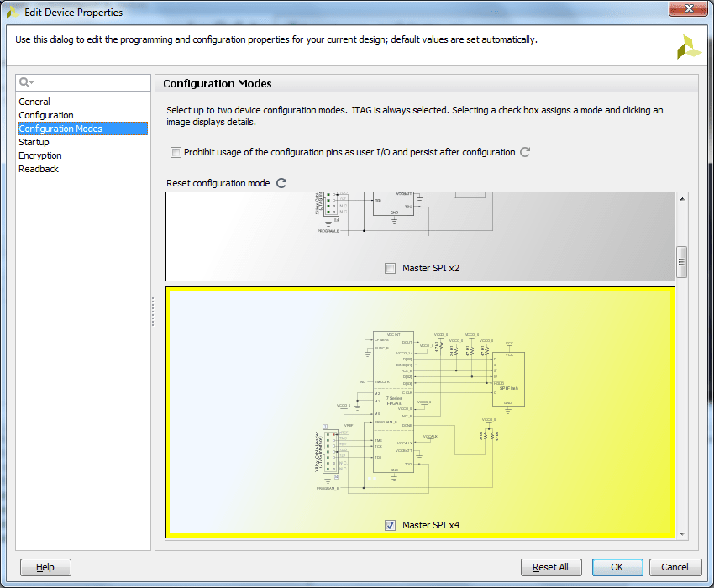Click the scroll-up arrow on the SPI x2 panel
This screenshot has width=714, height=588.
681,200
